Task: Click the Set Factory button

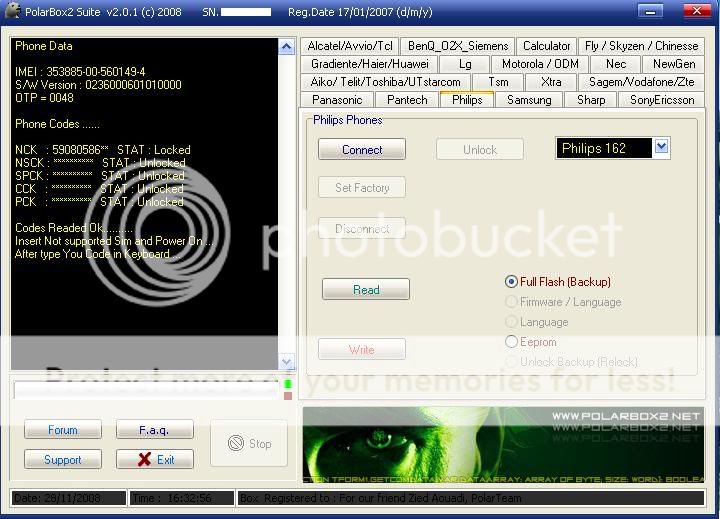Action: click(x=362, y=187)
